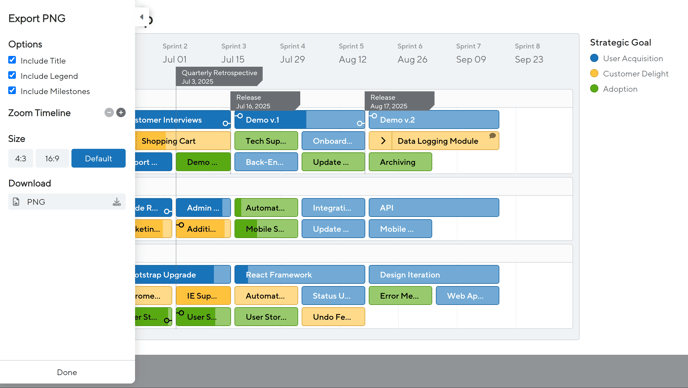Open the API bar
Screen dimensions: 688x388
tap(434, 208)
